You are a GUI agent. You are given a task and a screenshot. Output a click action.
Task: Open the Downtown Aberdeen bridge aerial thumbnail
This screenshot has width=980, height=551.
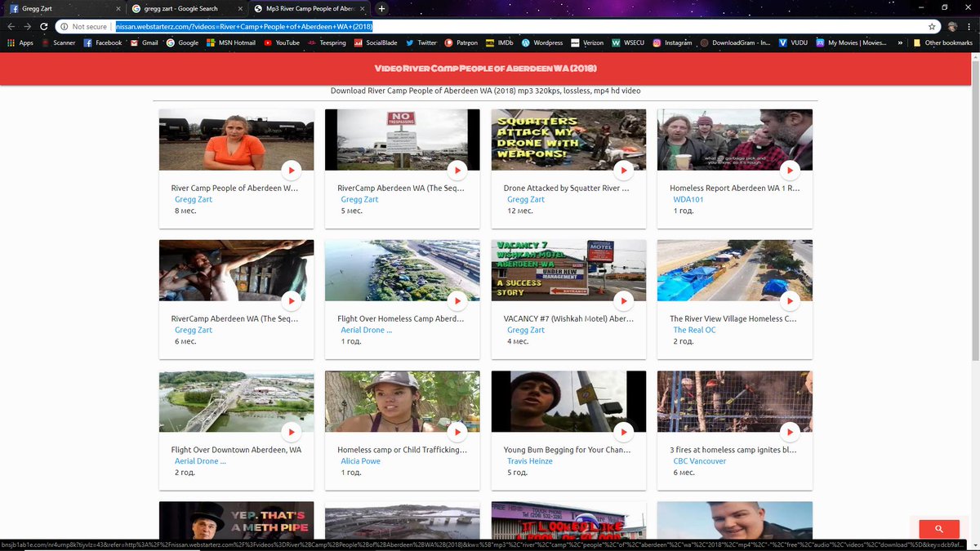(236, 401)
